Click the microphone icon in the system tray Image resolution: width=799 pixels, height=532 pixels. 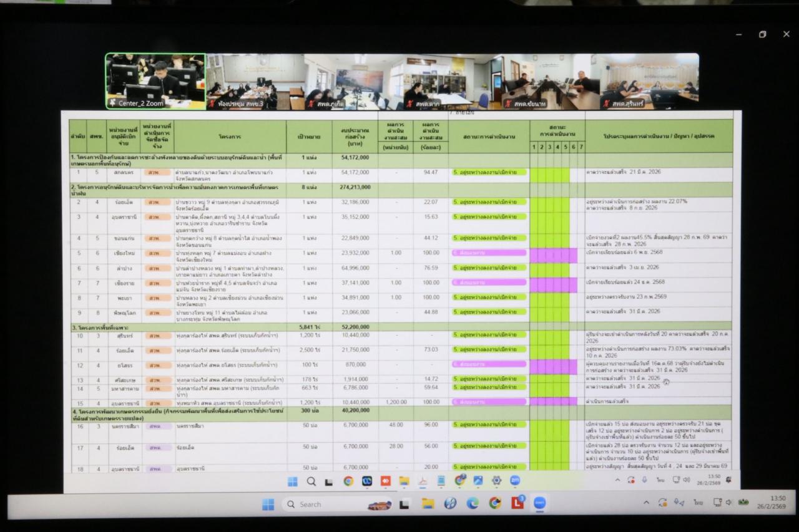click(645, 480)
